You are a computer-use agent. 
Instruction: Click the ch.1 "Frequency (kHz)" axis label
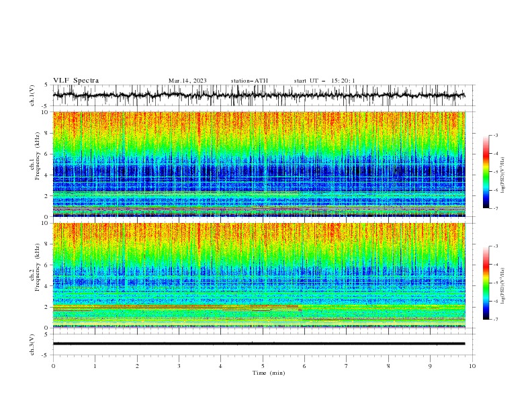(38, 156)
